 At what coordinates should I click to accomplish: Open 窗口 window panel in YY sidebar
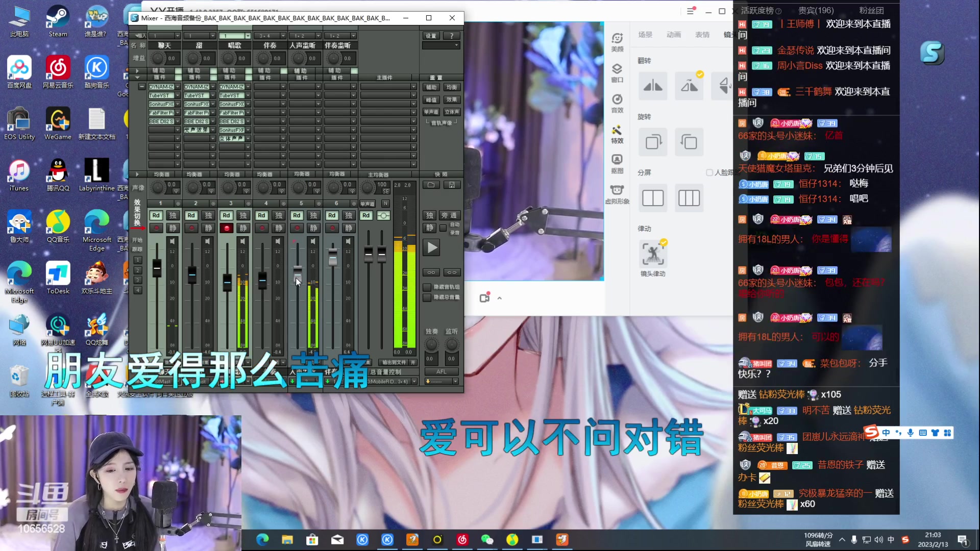(617, 73)
